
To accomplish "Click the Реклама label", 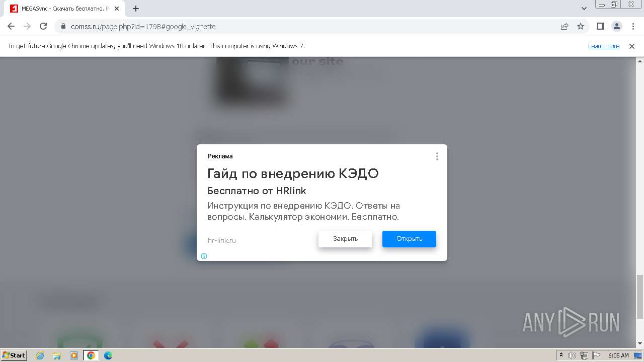I will (220, 156).
